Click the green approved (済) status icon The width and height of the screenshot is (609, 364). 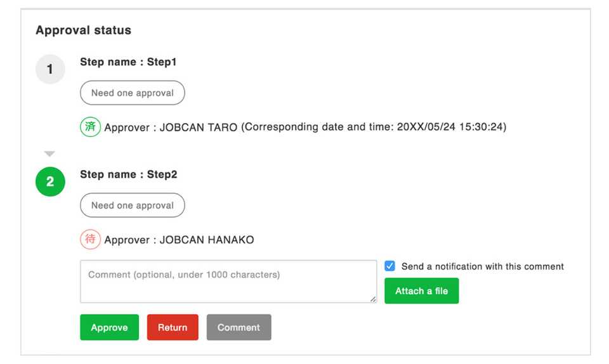point(90,127)
